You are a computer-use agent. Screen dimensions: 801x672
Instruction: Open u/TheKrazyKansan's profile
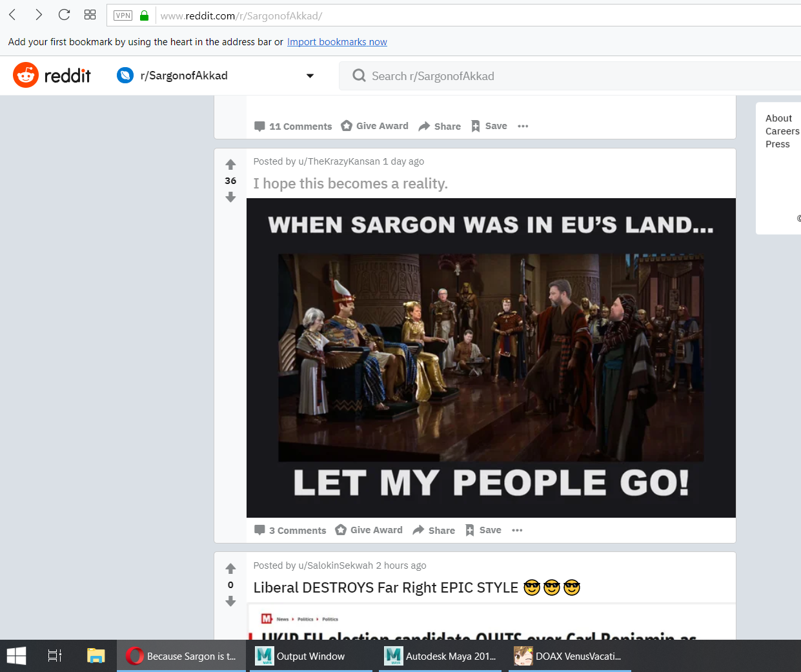click(339, 161)
